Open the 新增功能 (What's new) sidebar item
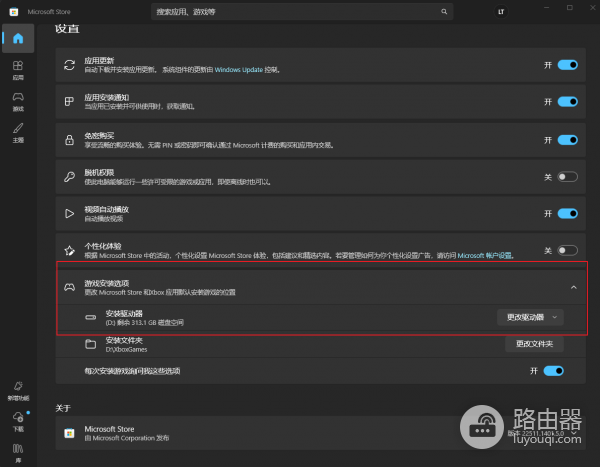 click(x=18, y=391)
